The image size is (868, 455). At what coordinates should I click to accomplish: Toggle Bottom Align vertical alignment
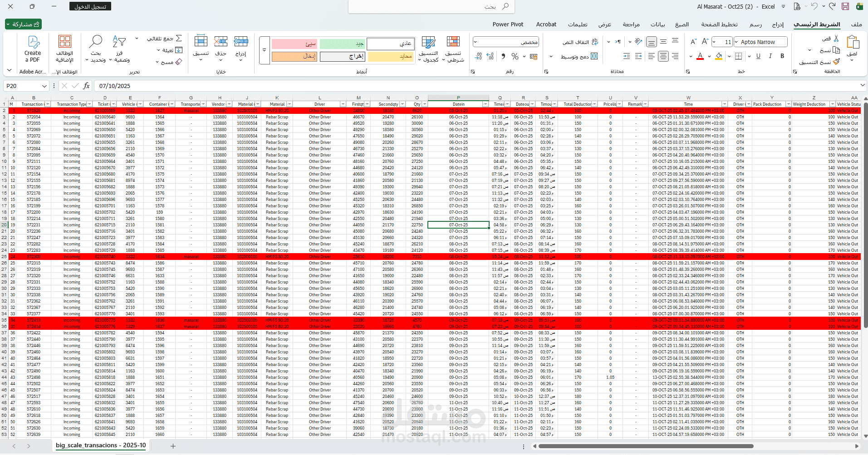point(652,42)
